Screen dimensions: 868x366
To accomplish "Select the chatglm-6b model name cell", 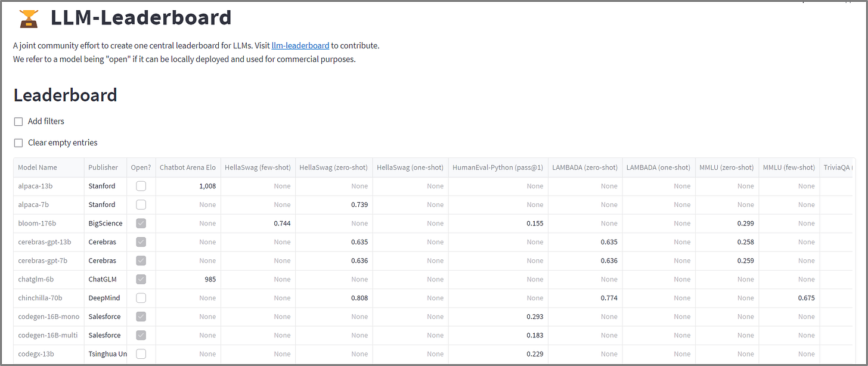I will 49,279.
